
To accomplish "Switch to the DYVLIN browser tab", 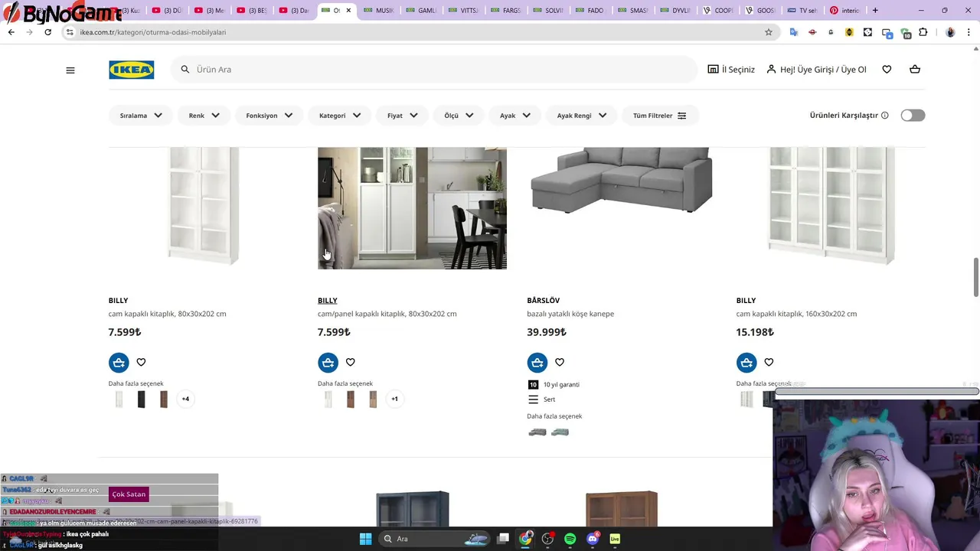I will pyautogui.click(x=675, y=11).
